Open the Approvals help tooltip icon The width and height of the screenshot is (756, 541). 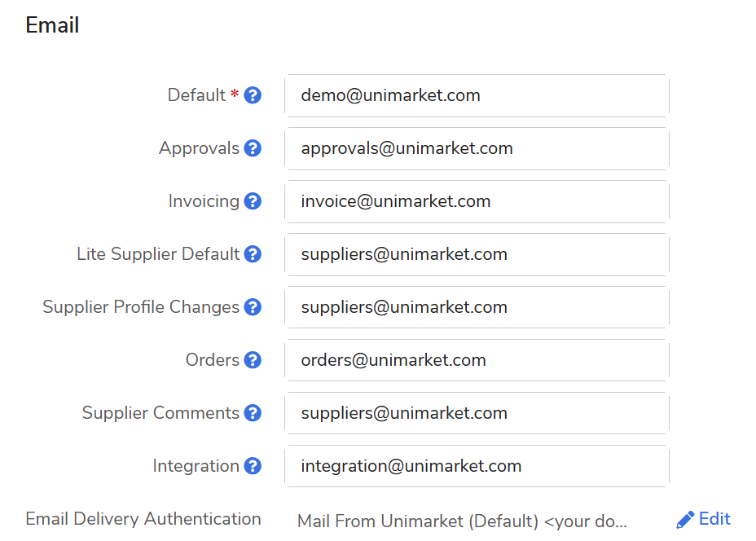pyautogui.click(x=253, y=148)
